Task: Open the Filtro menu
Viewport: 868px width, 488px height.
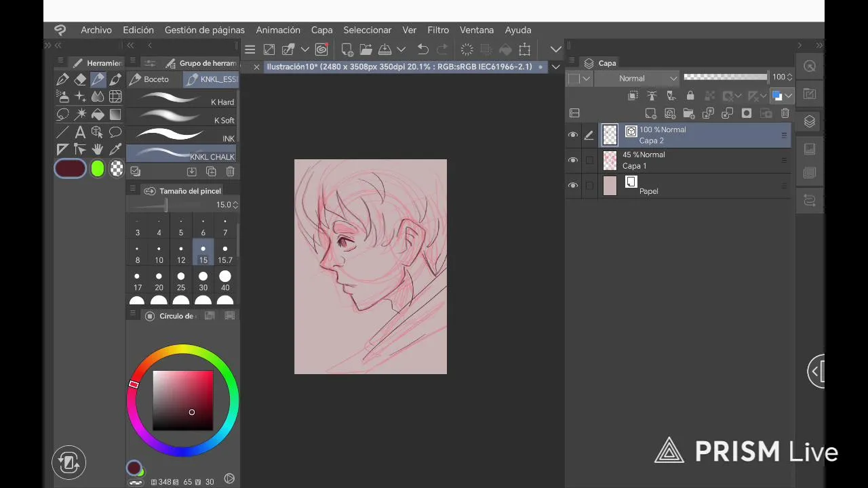Action: coord(438,30)
